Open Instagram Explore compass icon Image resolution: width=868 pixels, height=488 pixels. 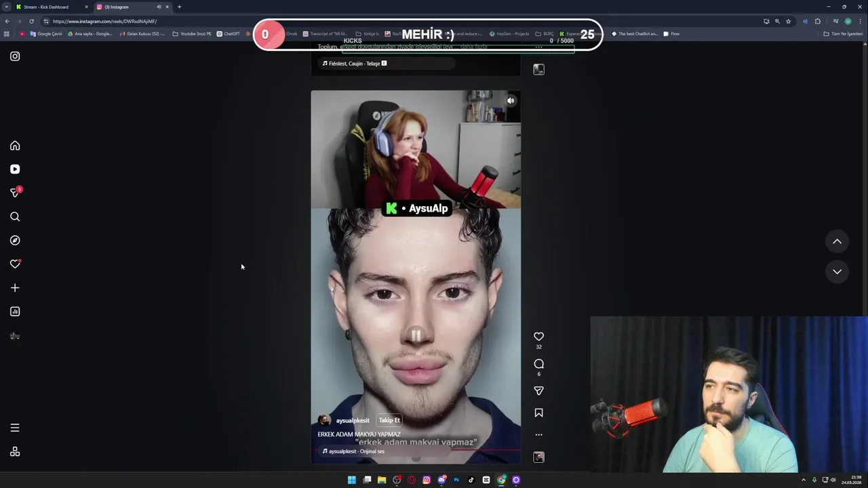point(15,241)
